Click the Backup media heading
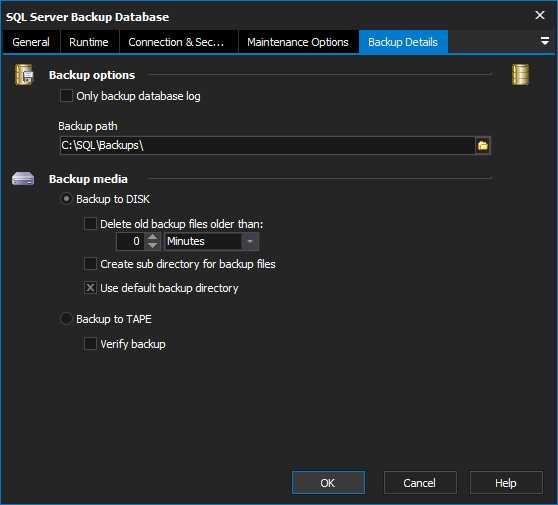 click(88, 179)
